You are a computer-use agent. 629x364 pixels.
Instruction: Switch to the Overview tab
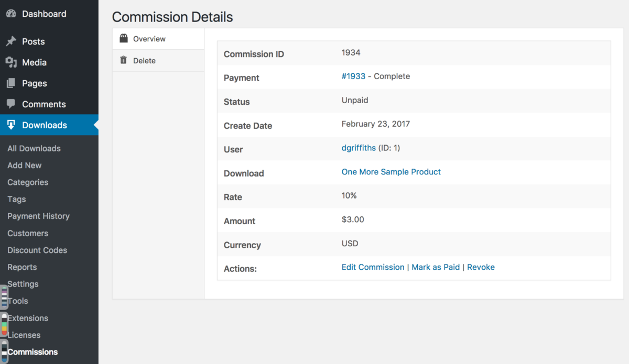pos(149,39)
